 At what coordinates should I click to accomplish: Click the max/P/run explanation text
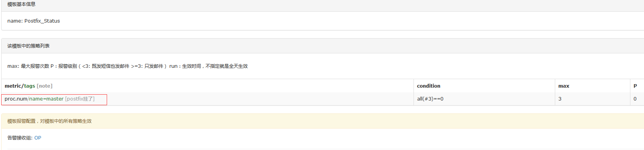coord(127,66)
